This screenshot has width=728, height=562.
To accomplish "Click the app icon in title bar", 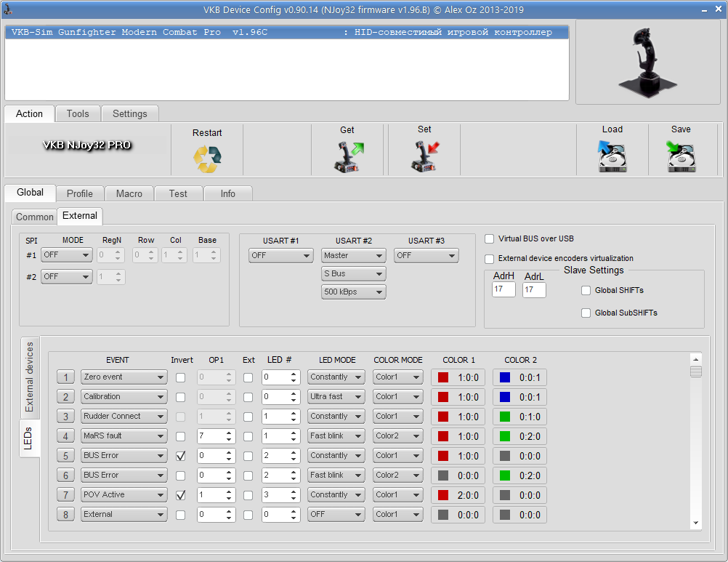I will (8, 9).
